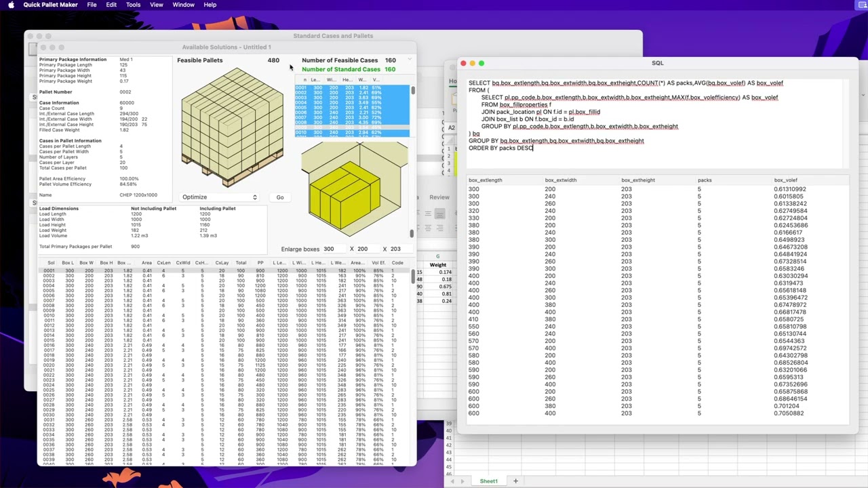
Task: Click the Standard Cases and Pallets window title
Action: 333,36
